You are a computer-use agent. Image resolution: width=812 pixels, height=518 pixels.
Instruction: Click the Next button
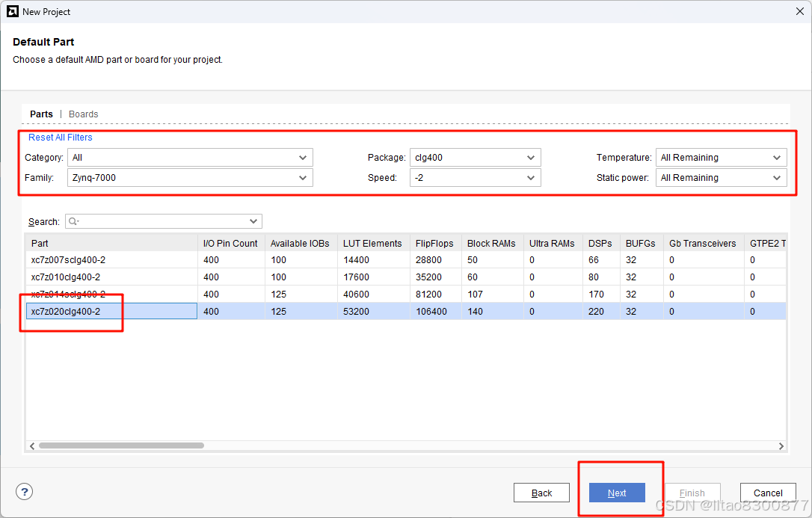pyautogui.click(x=617, y=493)
